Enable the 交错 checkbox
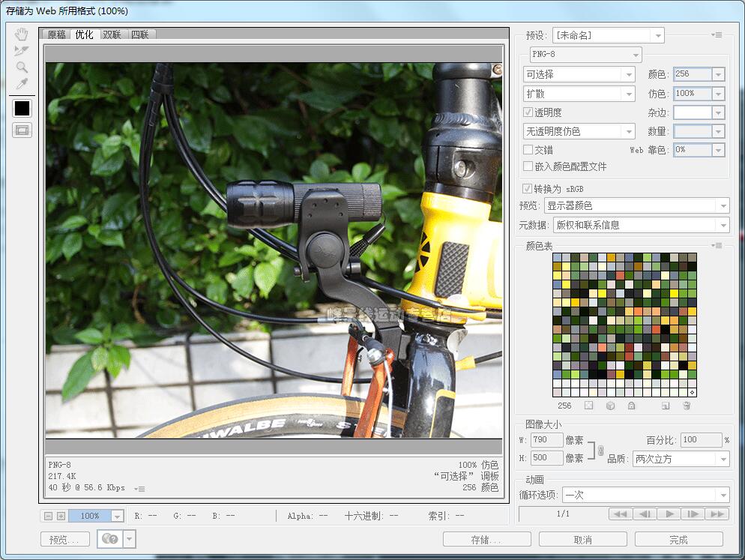 528,150
